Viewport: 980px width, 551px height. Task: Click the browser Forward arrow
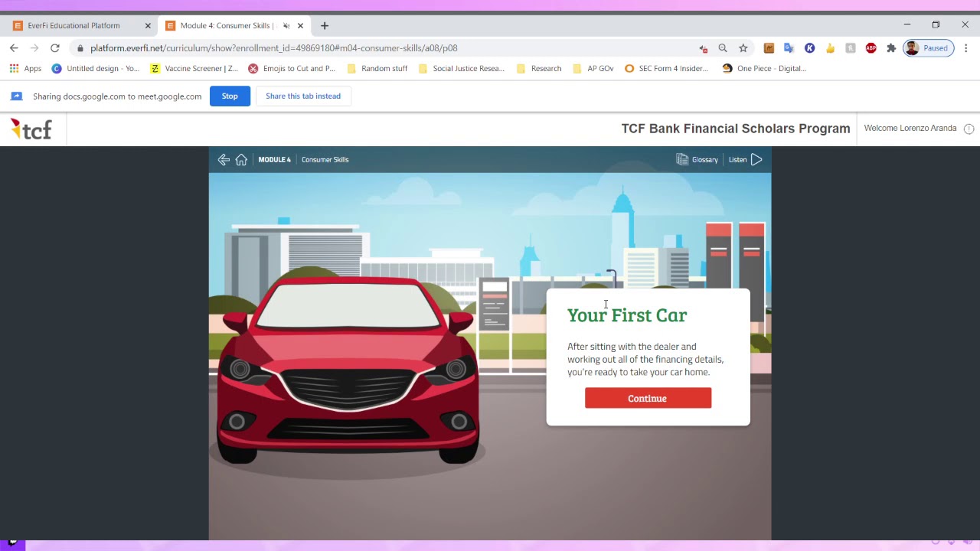34,48
